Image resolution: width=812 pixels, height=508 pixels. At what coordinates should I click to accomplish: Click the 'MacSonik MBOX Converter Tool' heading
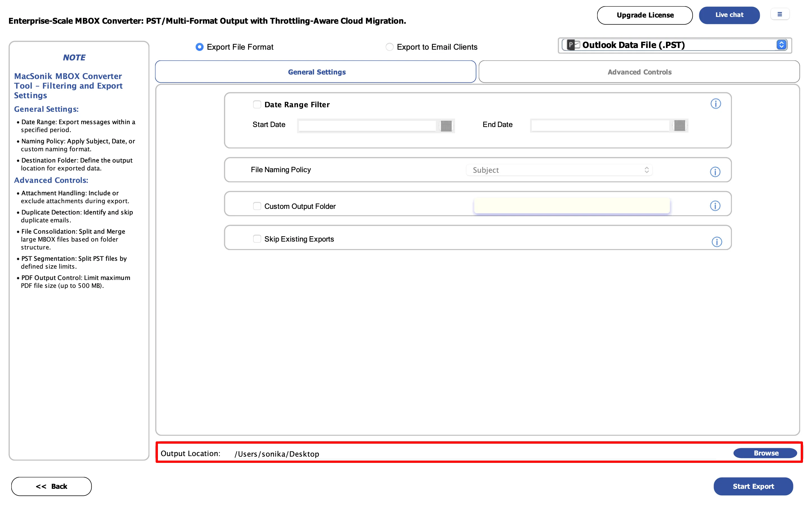point(68,86)
